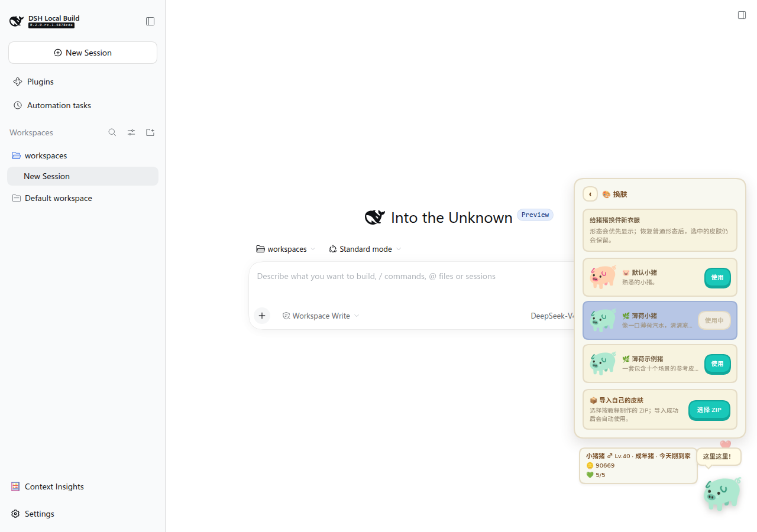Click the 薄荷示例猪 pig thumbnail
The image size is (757, 532).
(x=603, y=363)
